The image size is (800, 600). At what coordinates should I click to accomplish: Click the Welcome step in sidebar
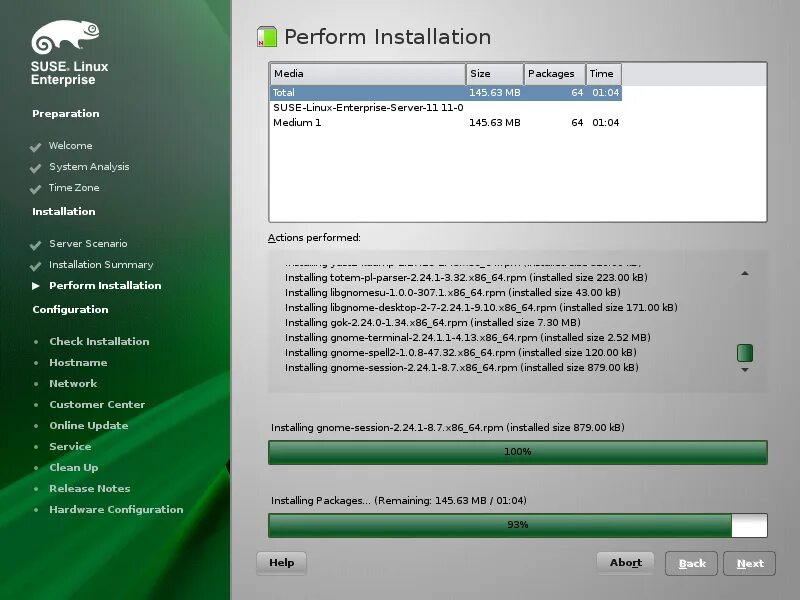coord(70,145)
